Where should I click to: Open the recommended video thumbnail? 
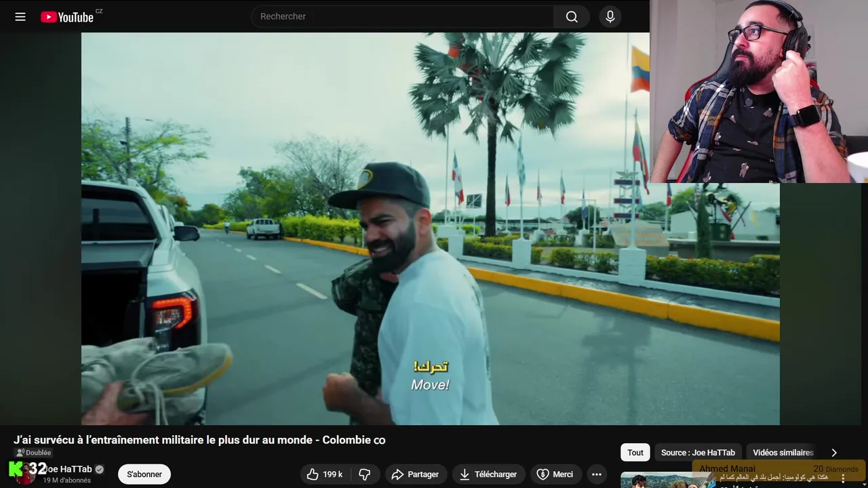tap(668, 480)
